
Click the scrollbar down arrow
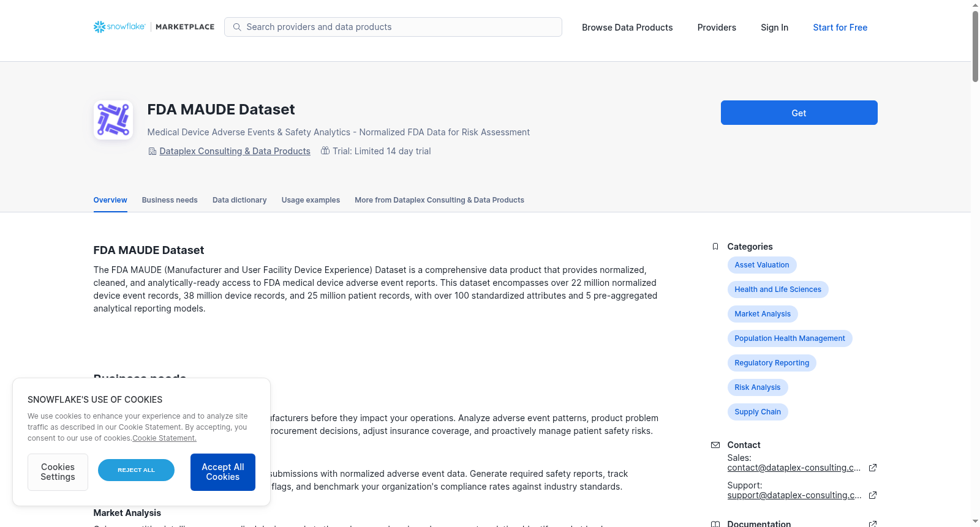pyautogui.click(x=976, y=522)
